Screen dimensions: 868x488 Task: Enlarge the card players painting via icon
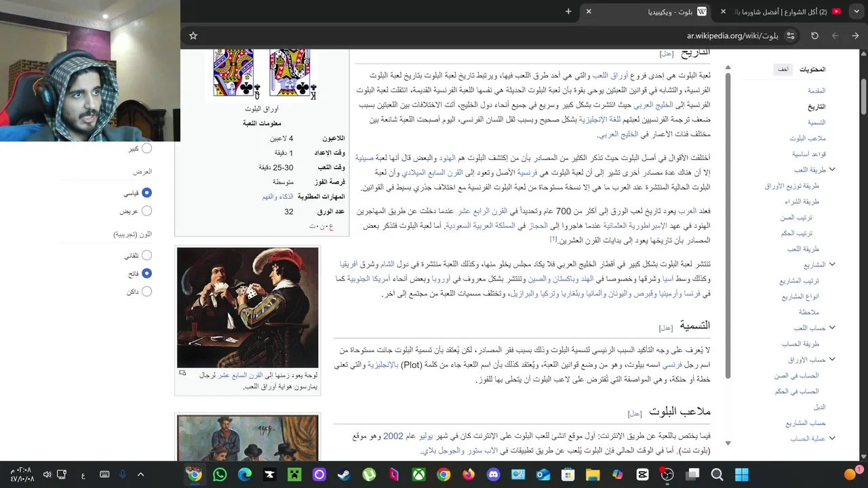[x=182, y=373]
